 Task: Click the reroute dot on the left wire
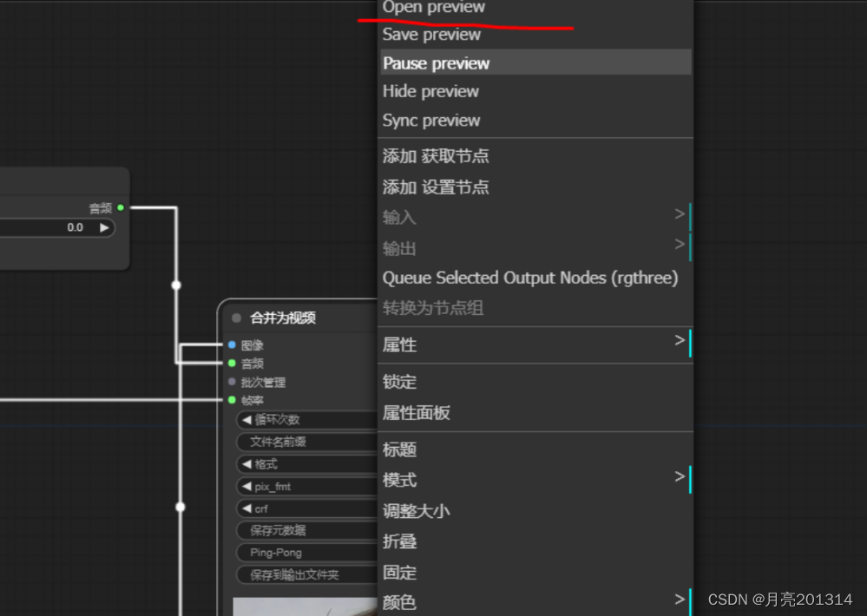click(176, 285)
